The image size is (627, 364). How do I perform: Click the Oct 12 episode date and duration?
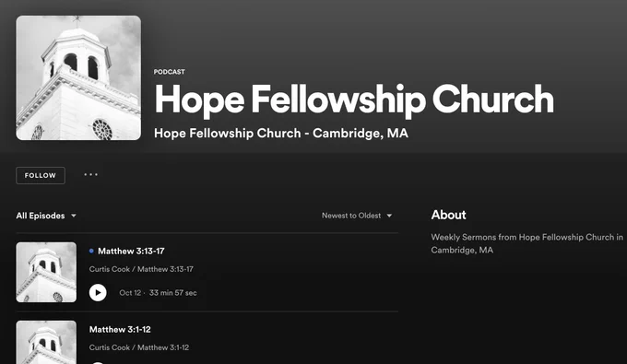coord(158,293)
